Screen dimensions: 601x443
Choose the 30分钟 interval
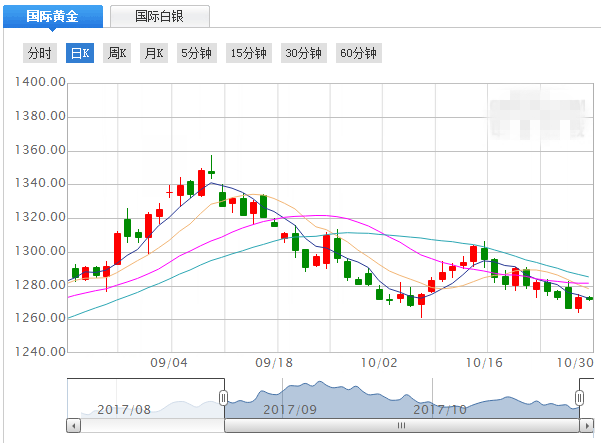coord(303,53)
